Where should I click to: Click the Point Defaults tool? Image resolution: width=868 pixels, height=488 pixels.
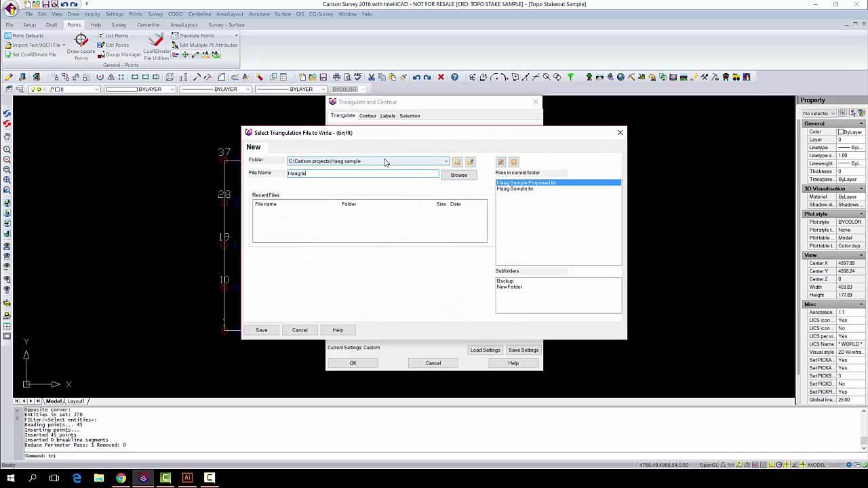[24, 35]
